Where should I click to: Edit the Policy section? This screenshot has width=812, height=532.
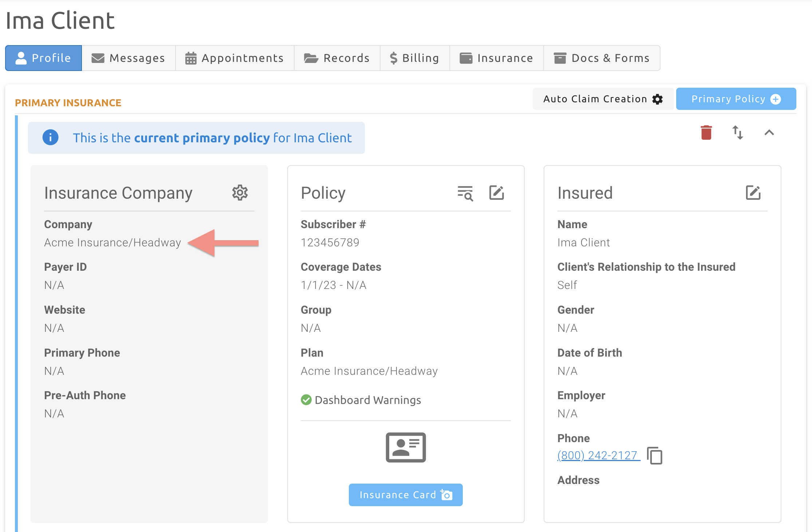(496, 193)
